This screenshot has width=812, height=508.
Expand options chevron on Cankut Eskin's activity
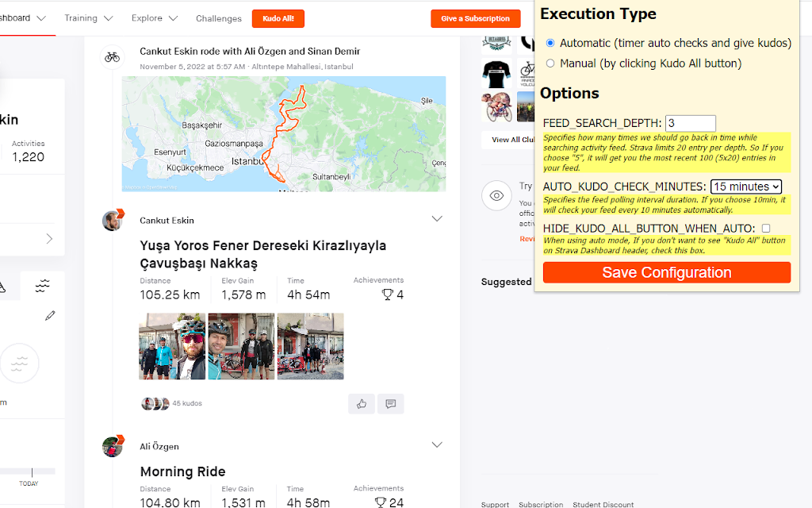437,219
